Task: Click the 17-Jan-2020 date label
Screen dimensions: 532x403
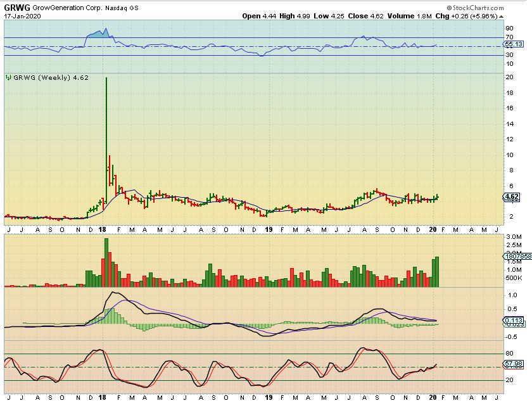Action: click(x=22, y=16)
